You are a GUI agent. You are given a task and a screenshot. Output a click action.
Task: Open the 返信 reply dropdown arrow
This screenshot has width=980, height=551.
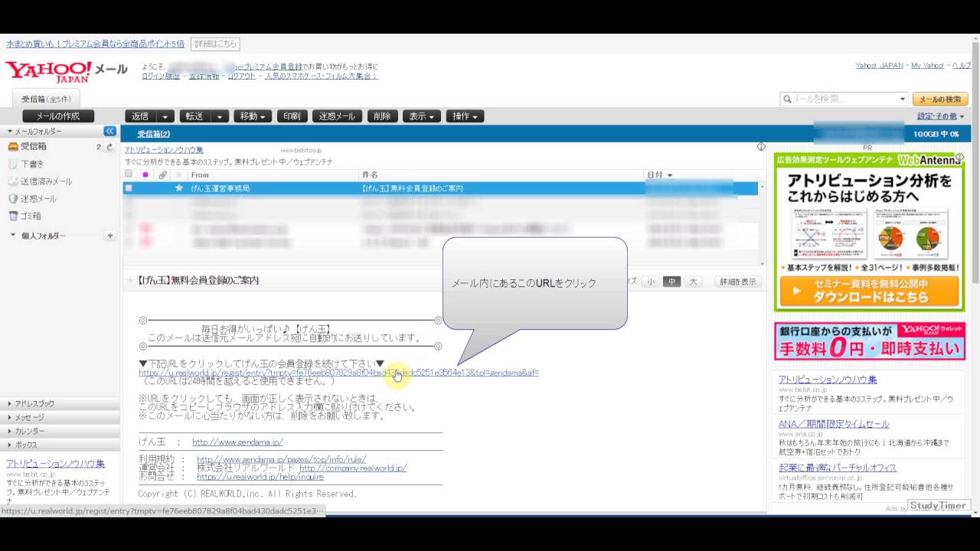point(165,116)
